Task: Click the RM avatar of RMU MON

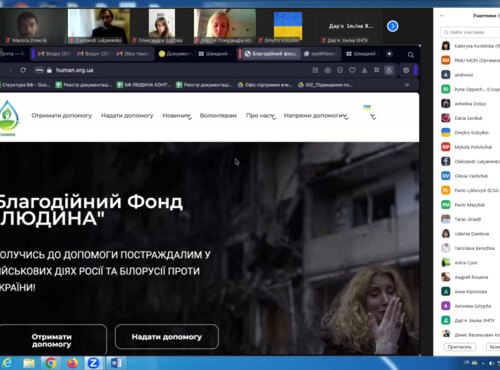Action: click(446, 60)
